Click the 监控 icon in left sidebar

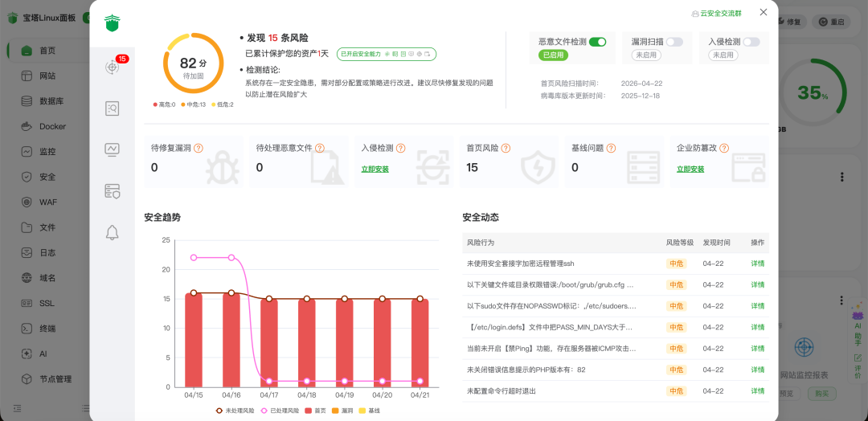pyautogui.click(x=27, y=152)
